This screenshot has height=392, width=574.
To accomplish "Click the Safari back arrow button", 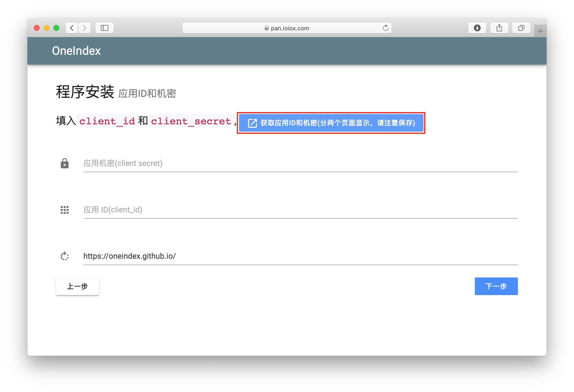I will (72, 28).
